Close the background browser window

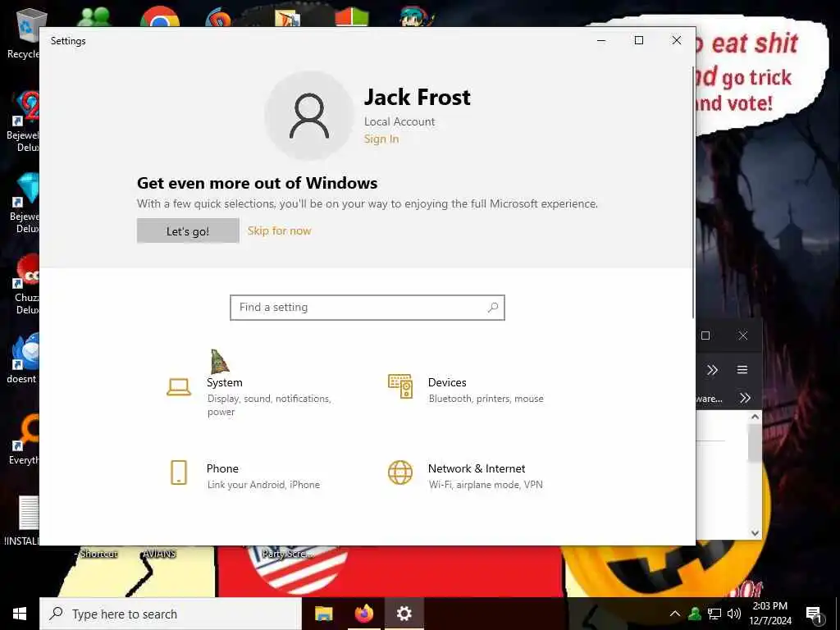[742, 336]
